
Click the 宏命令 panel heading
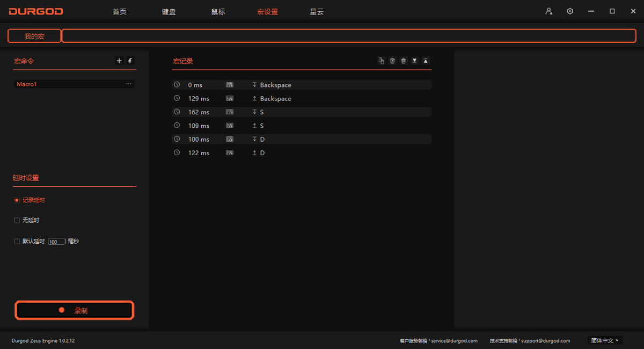[x=24, y=61]
